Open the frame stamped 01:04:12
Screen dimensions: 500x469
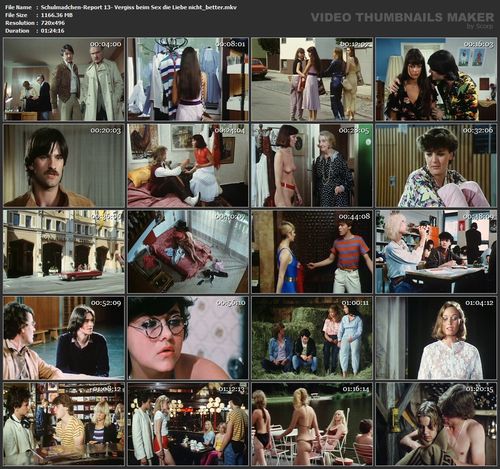click(x=436, y=338)
